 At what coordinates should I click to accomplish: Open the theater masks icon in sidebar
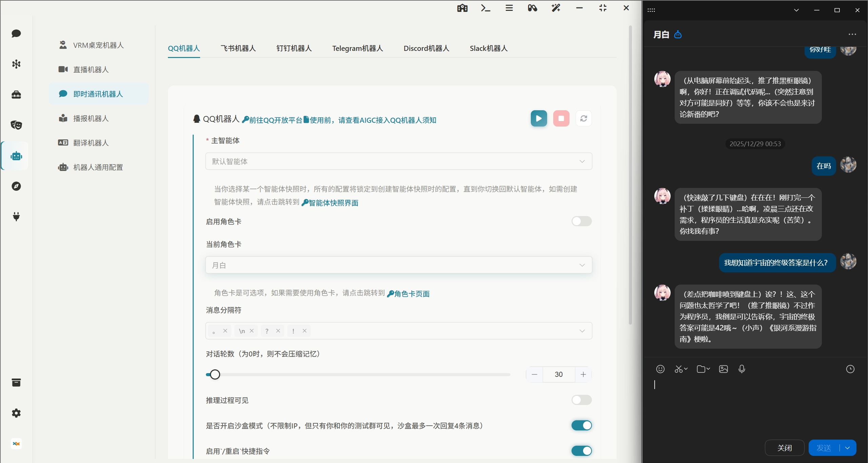click(16, 125)
